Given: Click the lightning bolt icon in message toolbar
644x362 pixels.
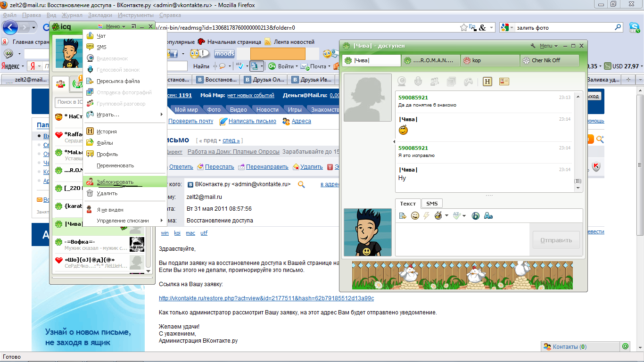Looking at the screenshot, I should [427, 216].
